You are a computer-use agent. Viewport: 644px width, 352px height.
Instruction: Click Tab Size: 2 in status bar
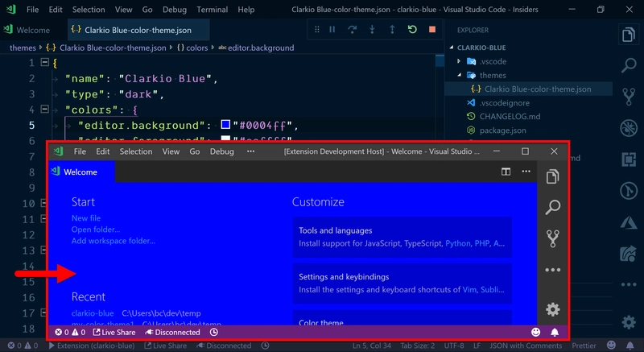point(417,346)
